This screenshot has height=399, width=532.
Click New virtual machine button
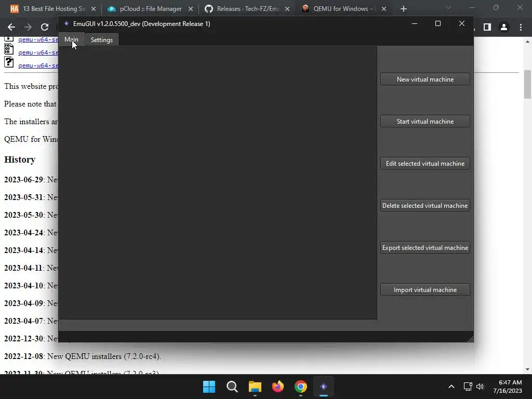click(x=425, y=79)
